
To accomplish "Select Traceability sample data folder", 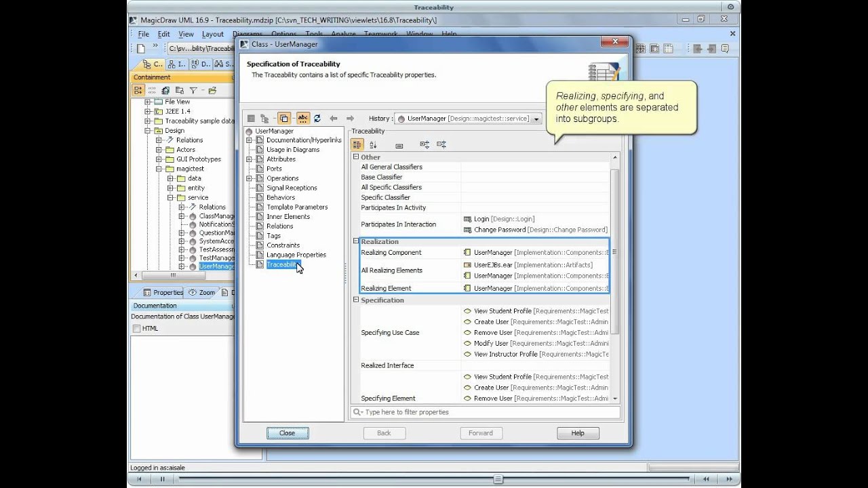I will [x=199, y=121].
